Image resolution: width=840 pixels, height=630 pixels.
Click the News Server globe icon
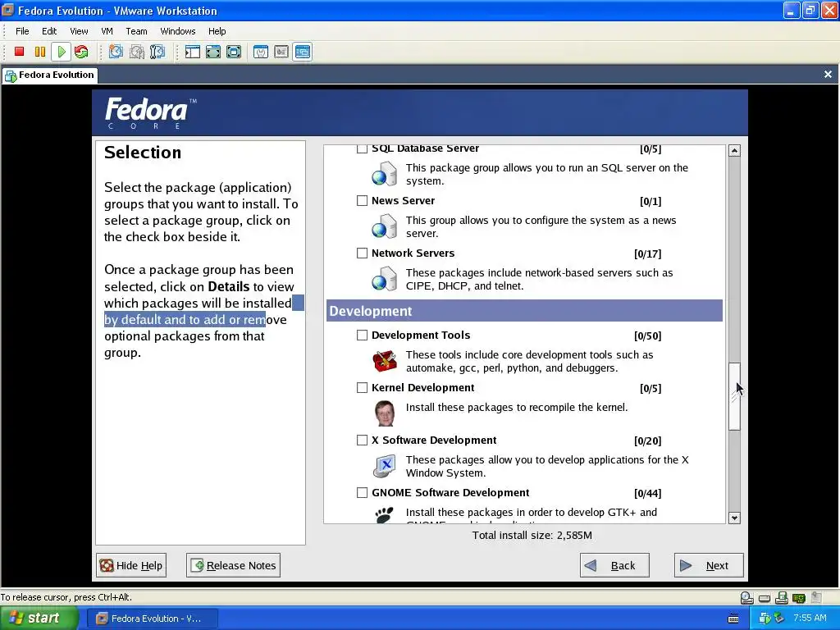tap(385, 226)
